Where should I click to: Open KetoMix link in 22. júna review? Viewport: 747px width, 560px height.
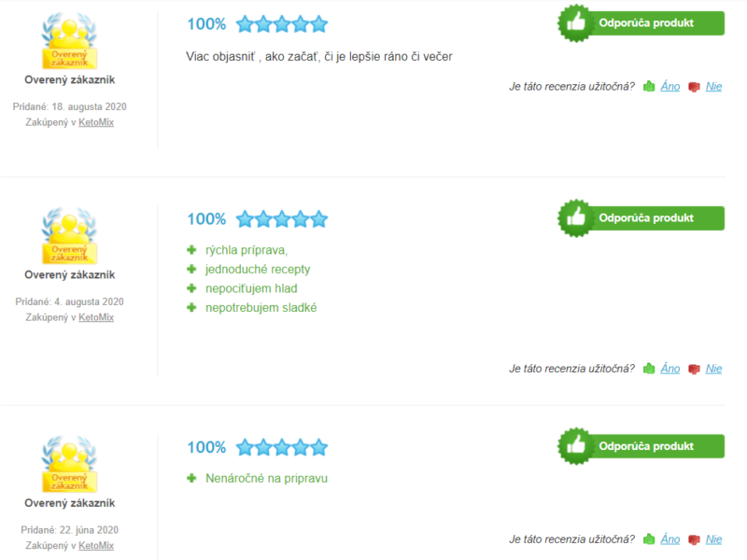tap(96, 545)
